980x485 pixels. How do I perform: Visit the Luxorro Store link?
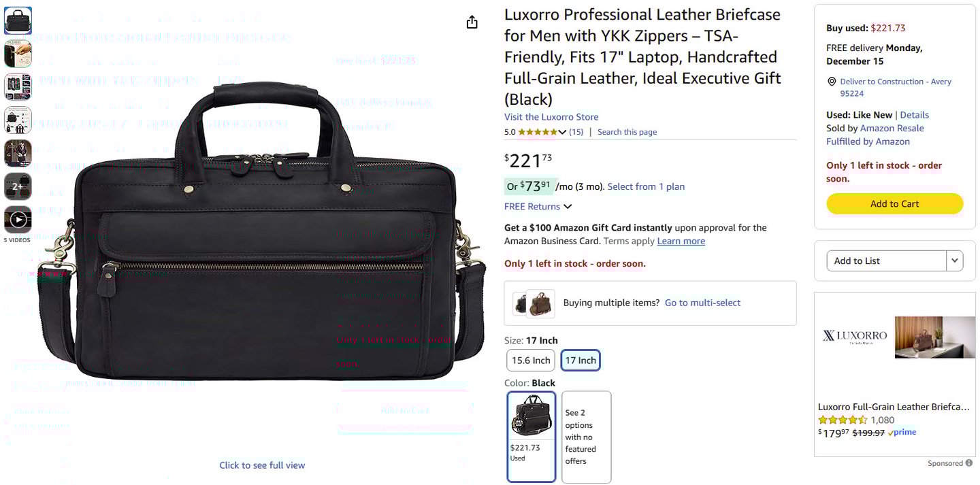(551, 117)
